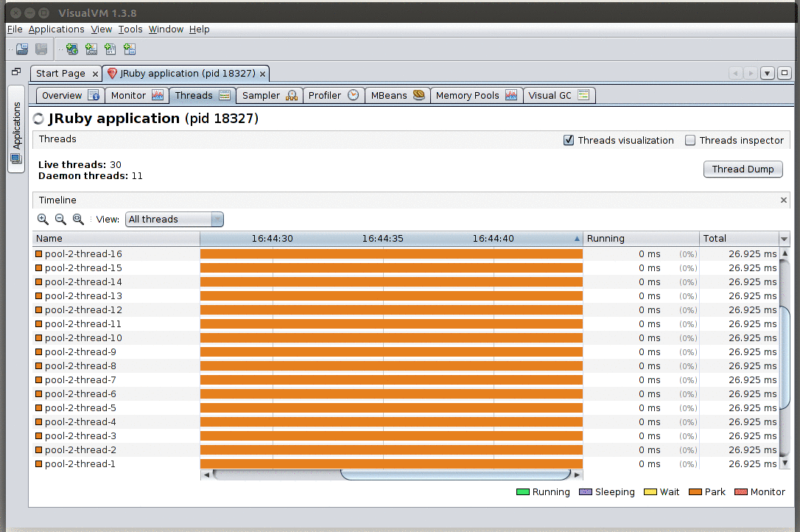Click the Zoom In timeline icon

click(43, 219)
